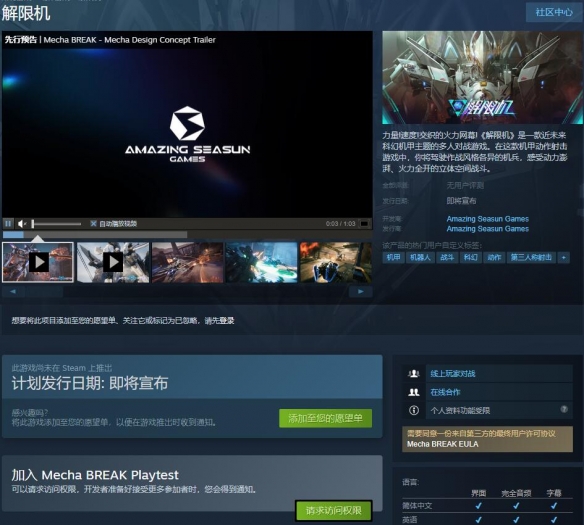Adjust the video volume slider
This screenshot has height=525, width=584.
point(56,224)
